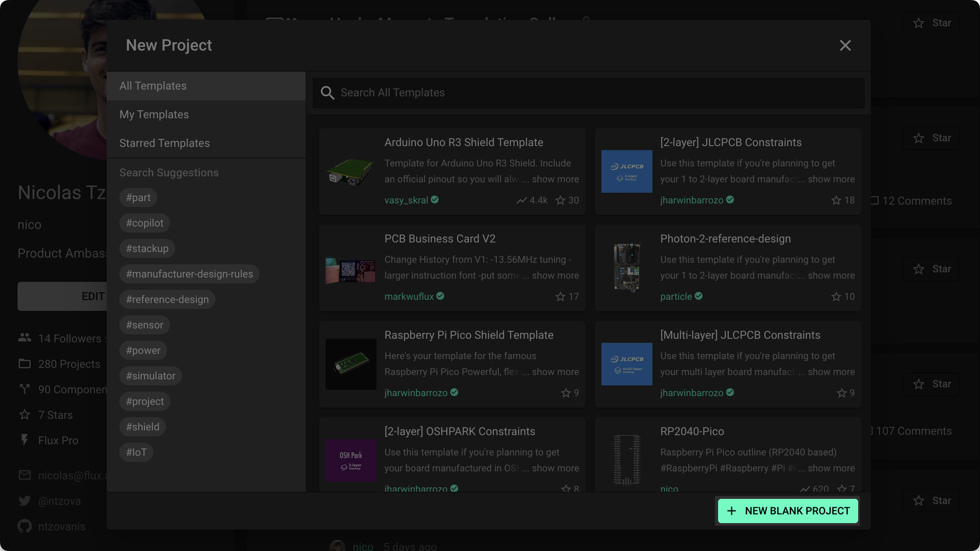
Task: Star the [2-layer] JLCPCB Constraints template
Action: (836, 200)
